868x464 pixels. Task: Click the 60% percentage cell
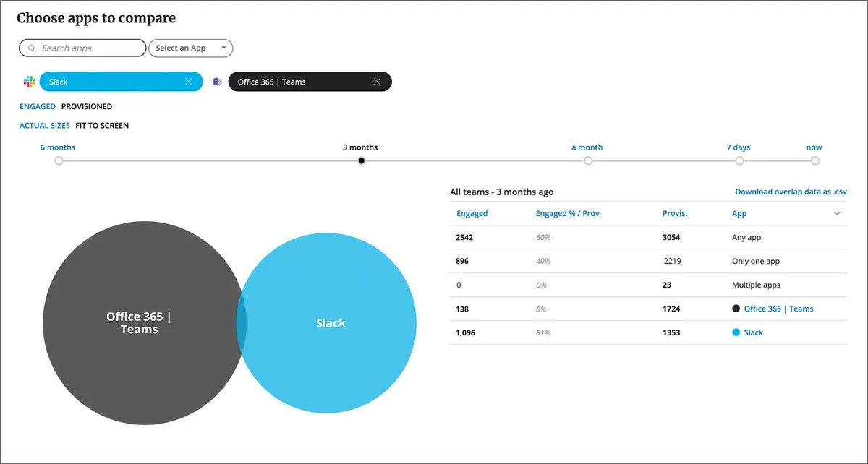tap(543, 237)
